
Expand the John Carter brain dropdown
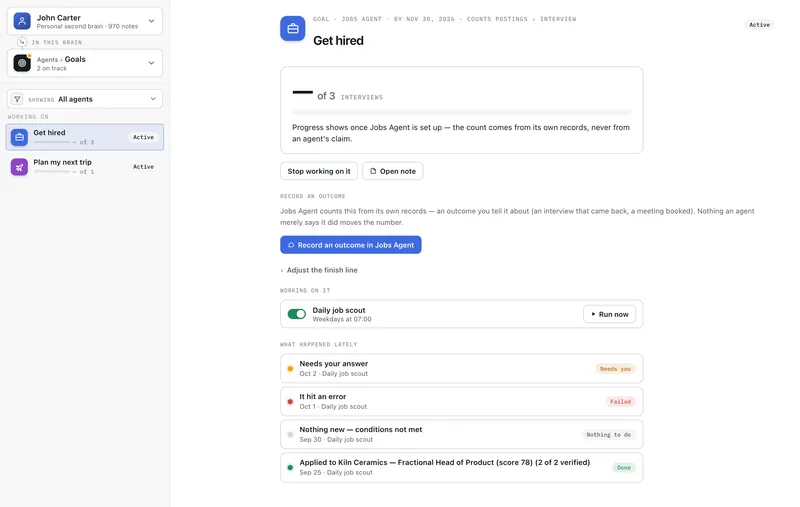pyautogui.click(x=152, y=21)
